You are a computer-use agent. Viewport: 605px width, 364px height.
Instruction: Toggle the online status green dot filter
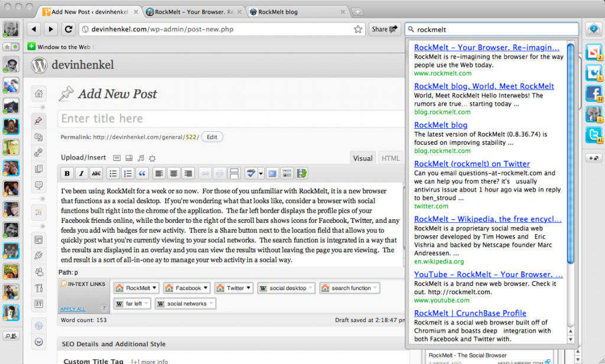point(15,47)
